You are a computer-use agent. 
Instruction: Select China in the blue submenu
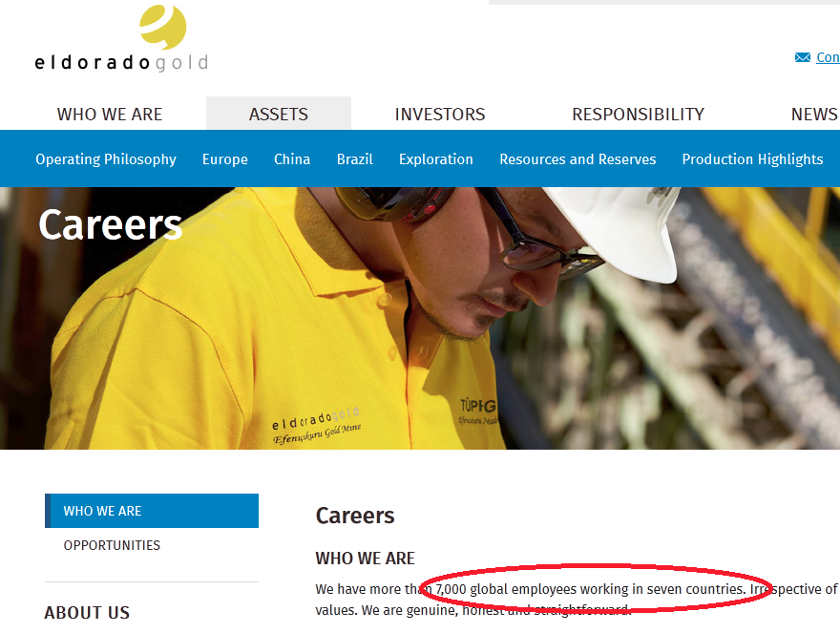pos(292,159)
